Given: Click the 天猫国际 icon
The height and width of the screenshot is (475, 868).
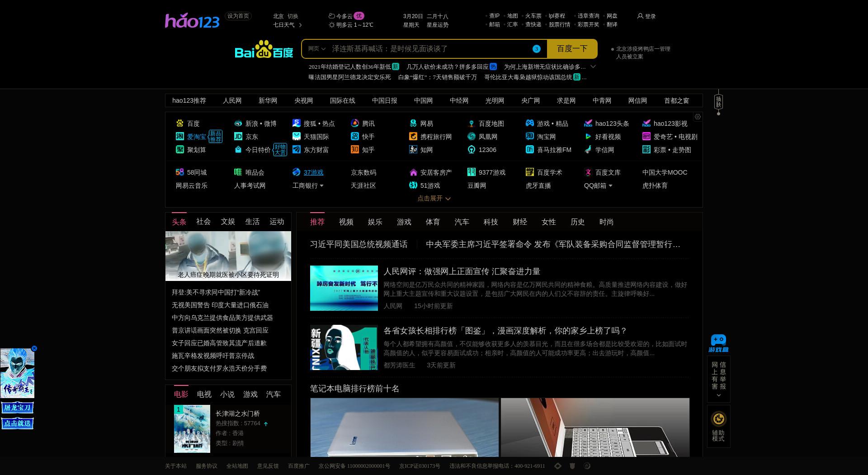Looking at the screenshot, I should click(297, 136).
